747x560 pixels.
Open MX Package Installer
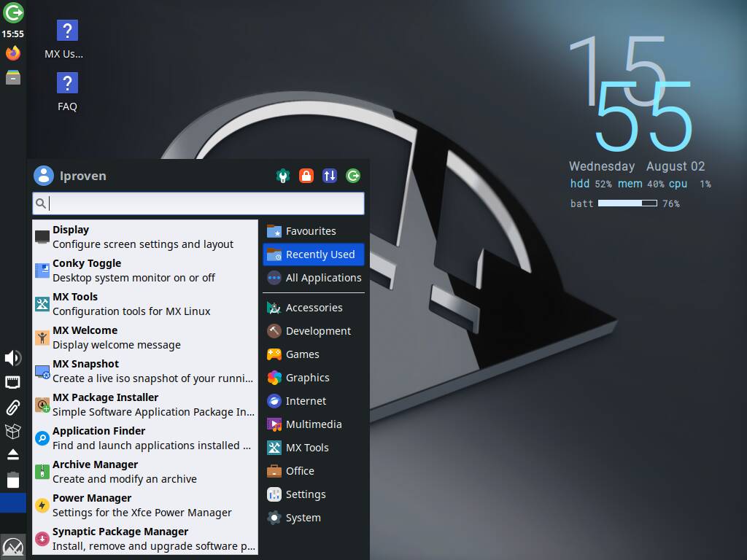pos(145,404)
